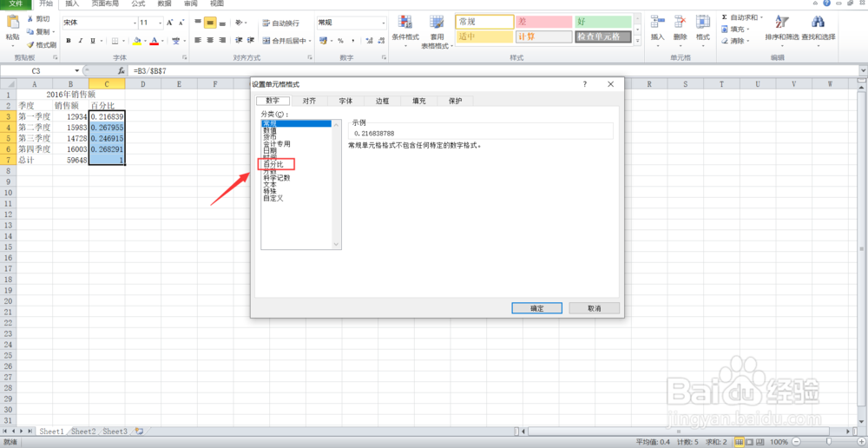Select 自定义 in category list
The image size is (868, 448).
[273, 198]
